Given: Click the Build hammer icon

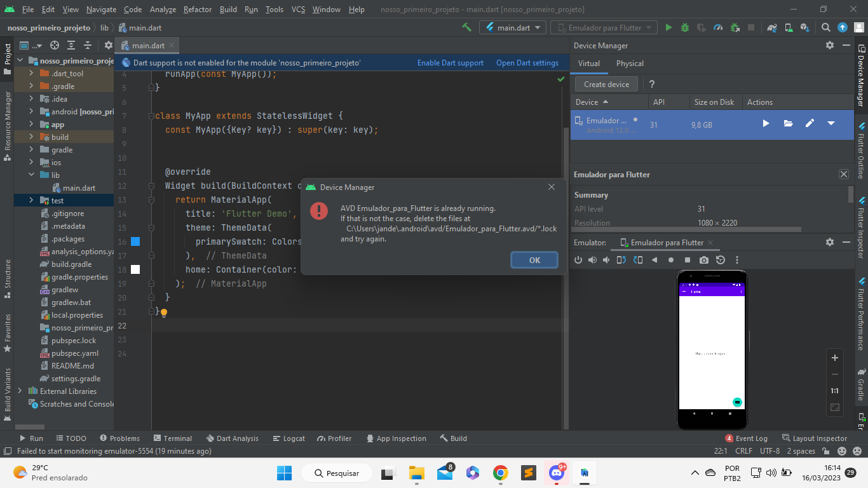Looking at the screenshot, I should 467,27.
